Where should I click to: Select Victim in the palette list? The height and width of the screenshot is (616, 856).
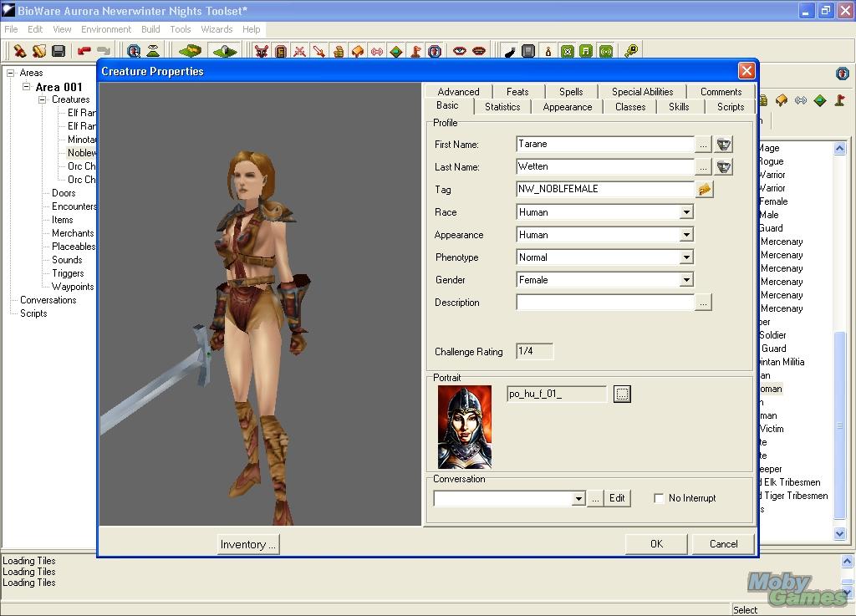[x=772, y=429]
